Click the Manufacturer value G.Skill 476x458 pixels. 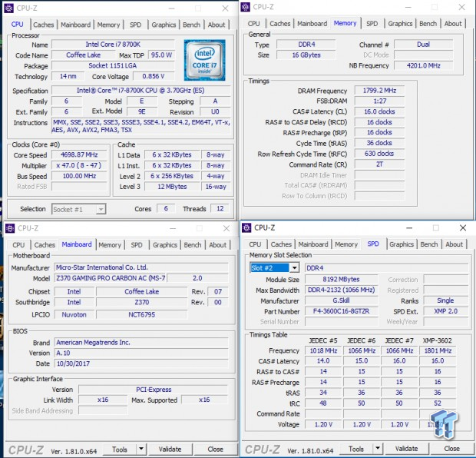[342, 300]
